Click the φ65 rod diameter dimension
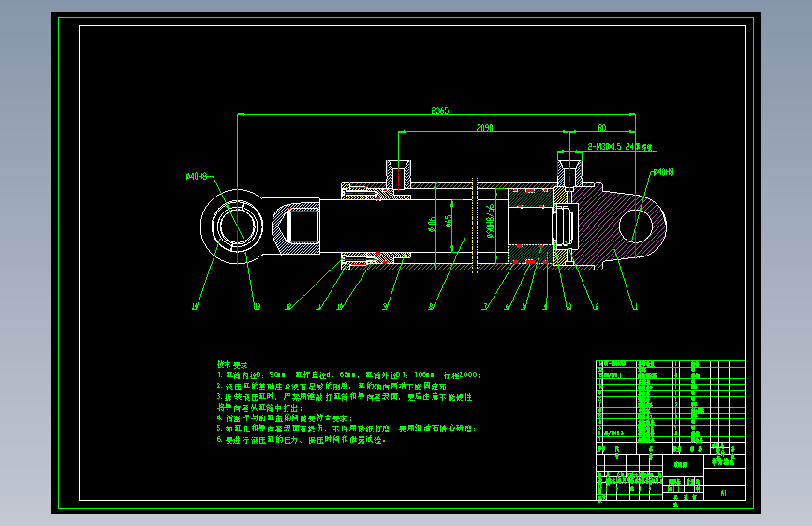Screen dimensions: 812x526 pyautogui.click(x=449, y=220)
